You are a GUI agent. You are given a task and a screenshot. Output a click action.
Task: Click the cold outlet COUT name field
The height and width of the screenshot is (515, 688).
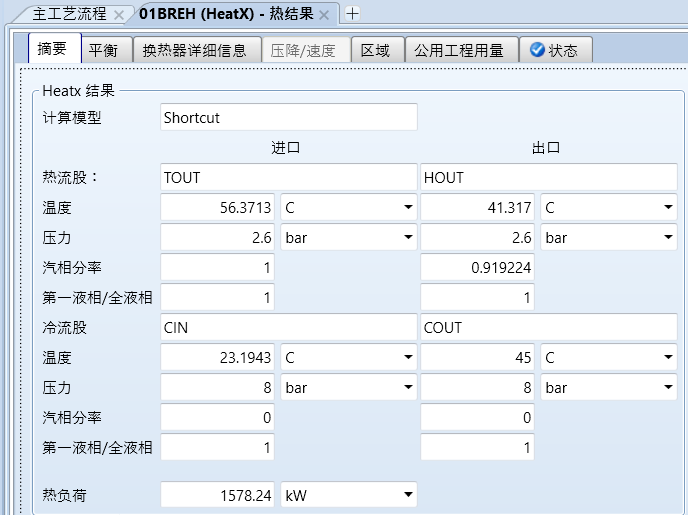(548, 328)
